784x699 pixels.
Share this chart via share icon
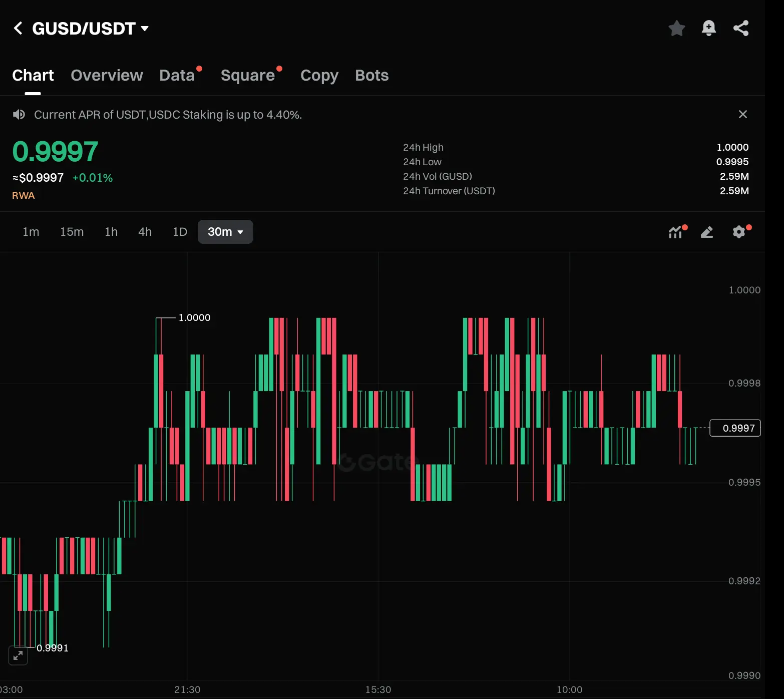741,28
